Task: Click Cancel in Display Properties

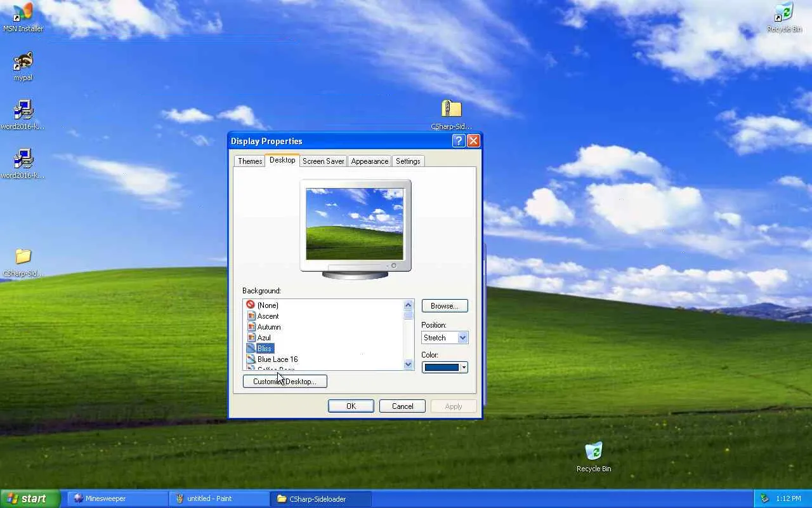Action: (402, 406)
